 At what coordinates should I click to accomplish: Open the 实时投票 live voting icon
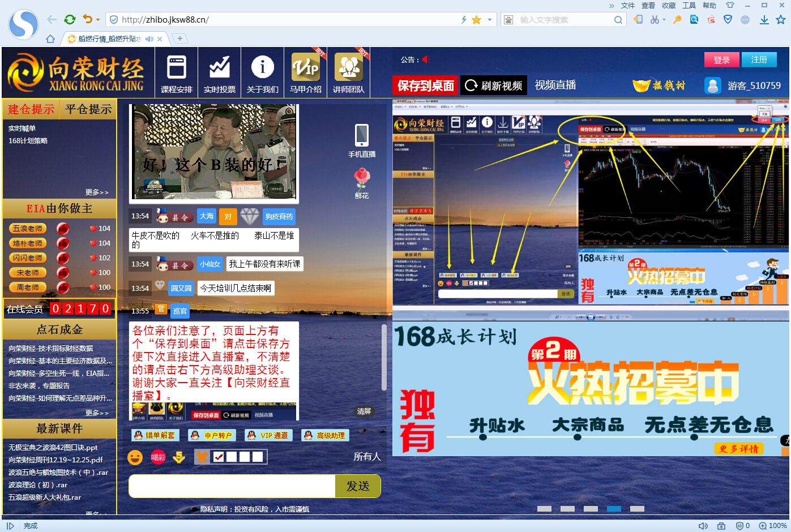coord(220,67)
